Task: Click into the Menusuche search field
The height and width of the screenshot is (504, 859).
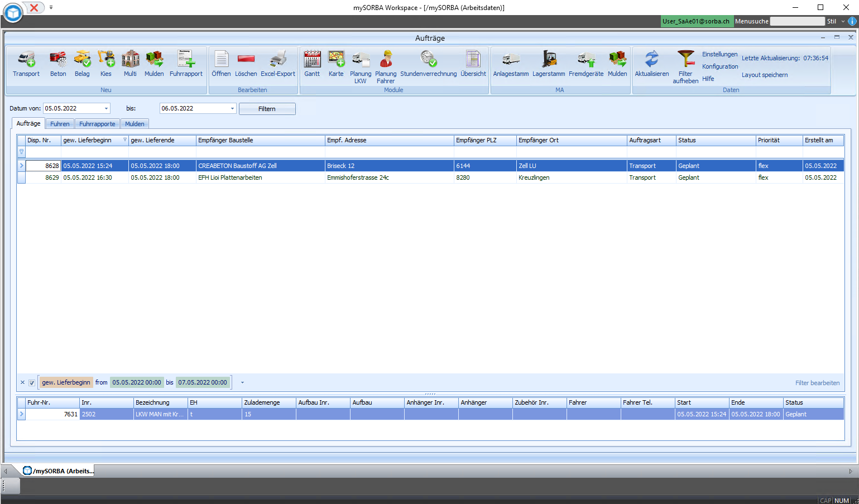Action: click(x=797, y=21)
